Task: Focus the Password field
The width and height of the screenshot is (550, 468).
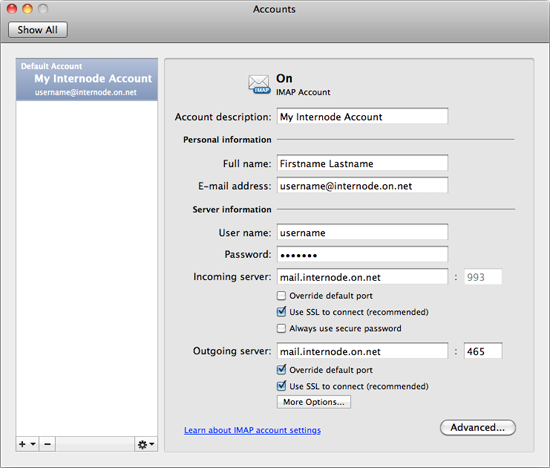Action: (x=362, y=254)
